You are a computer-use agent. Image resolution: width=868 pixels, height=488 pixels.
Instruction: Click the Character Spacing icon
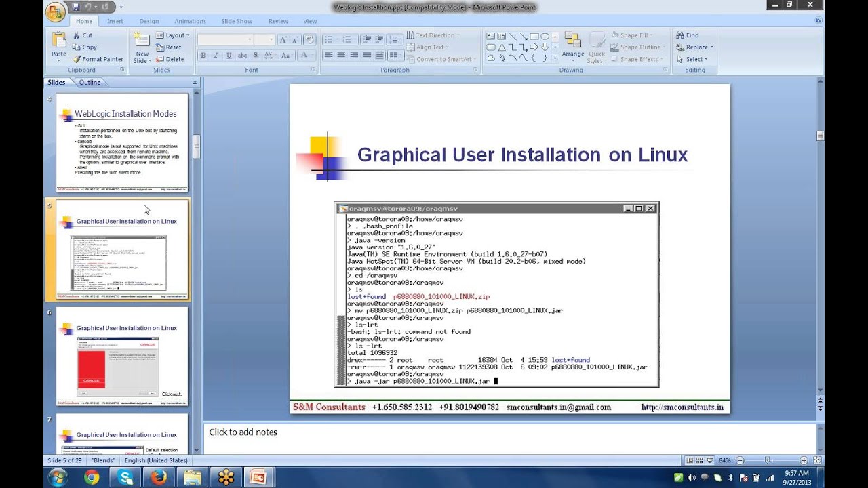tap(269, 56)
